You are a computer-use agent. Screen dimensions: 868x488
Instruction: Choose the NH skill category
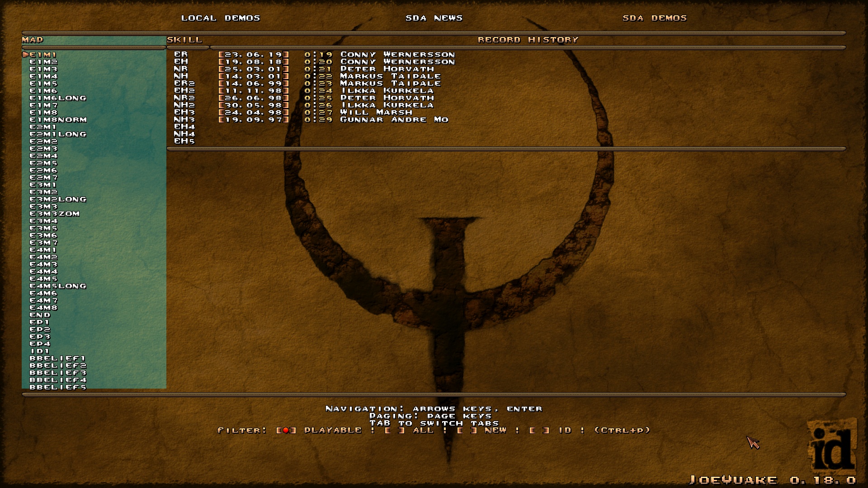181,76
